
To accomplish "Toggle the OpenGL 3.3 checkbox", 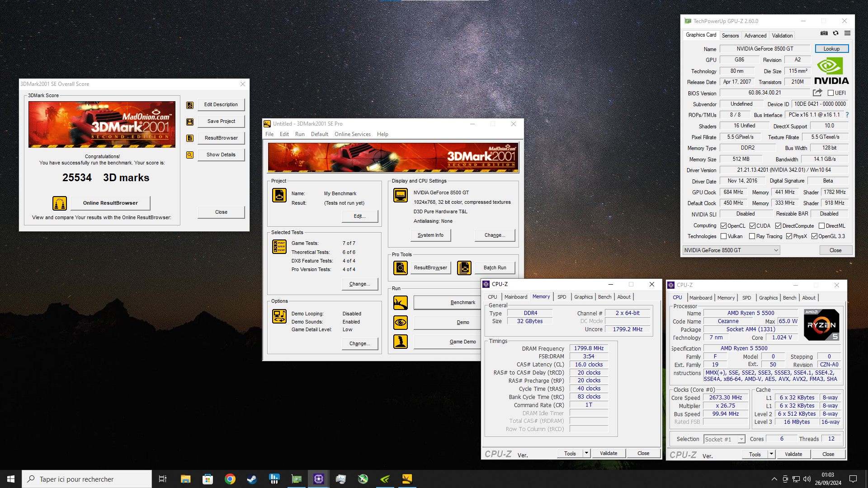I will point(815,236).
